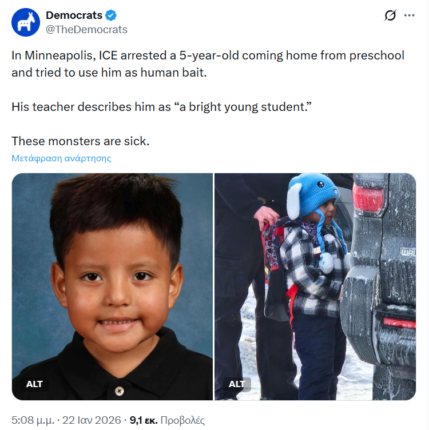
Task: Click the paragraph starting 'In Minneapolis, ICE arrested'
Action: (x=208, y=64)
